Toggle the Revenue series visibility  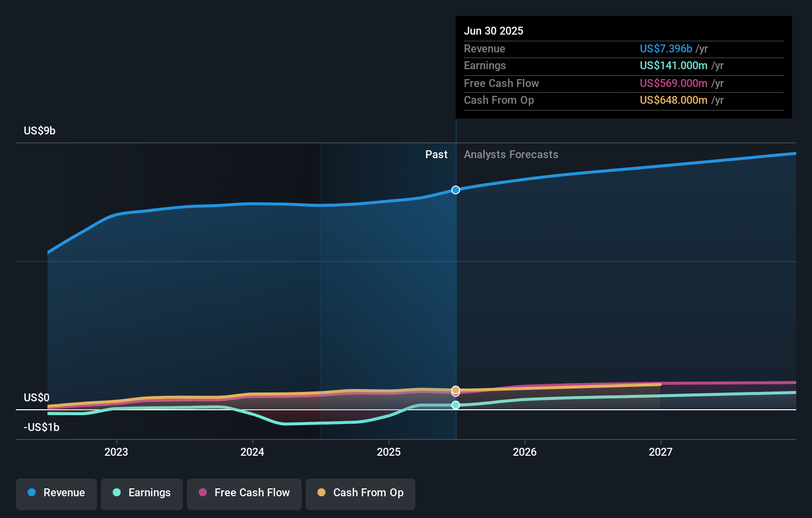56,494
